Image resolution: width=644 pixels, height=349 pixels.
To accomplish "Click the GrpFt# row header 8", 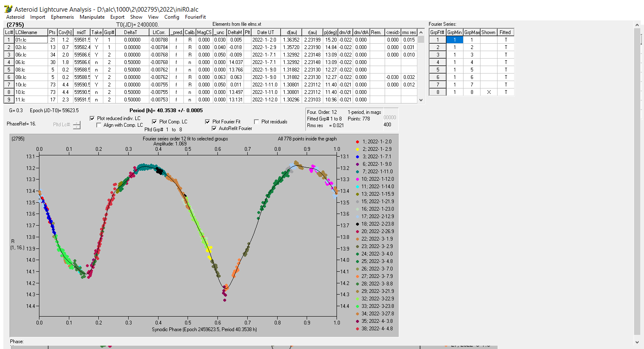I will (x=437, y=92).
